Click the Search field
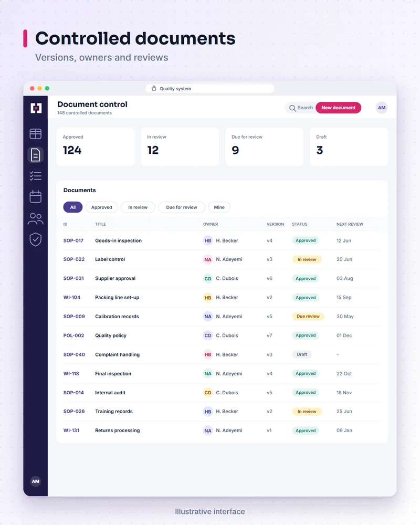420x525 pixels. pos(300,108)
